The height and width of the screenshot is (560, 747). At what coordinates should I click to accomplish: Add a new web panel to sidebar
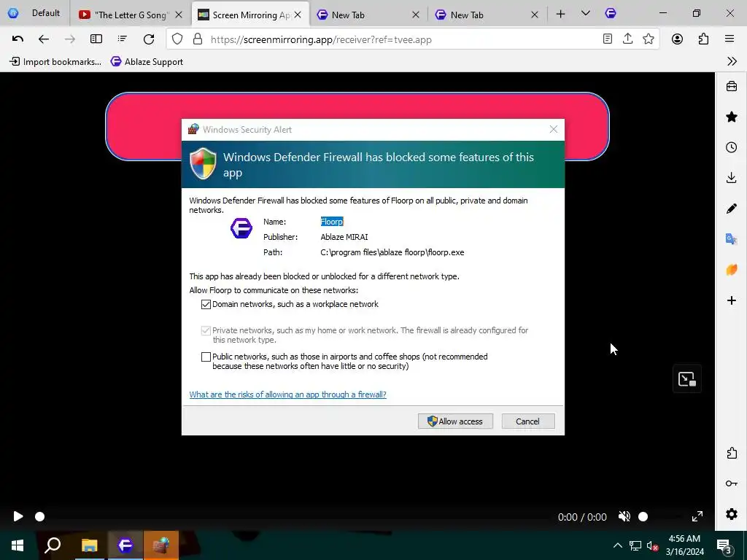[x=731, y=300]
